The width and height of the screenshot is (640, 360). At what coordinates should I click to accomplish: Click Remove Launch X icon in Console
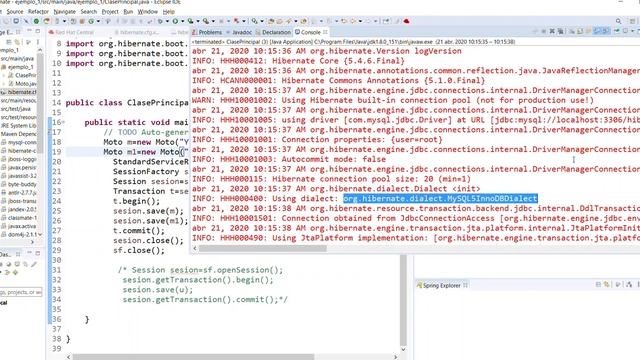[x=552, y=31]
